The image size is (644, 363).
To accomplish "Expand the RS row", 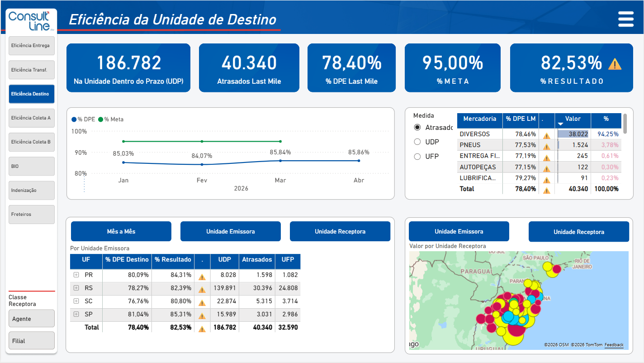I will [x=76, y=288].
